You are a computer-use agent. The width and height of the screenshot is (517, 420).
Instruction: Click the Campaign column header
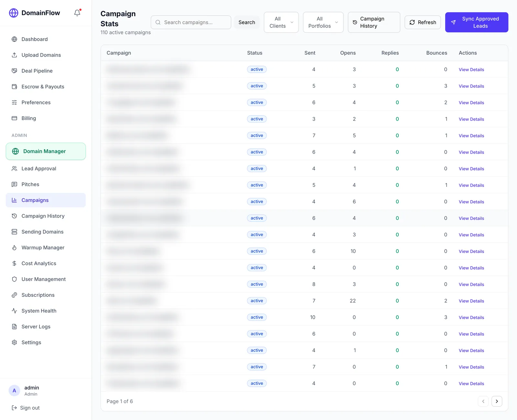[119, 53]
